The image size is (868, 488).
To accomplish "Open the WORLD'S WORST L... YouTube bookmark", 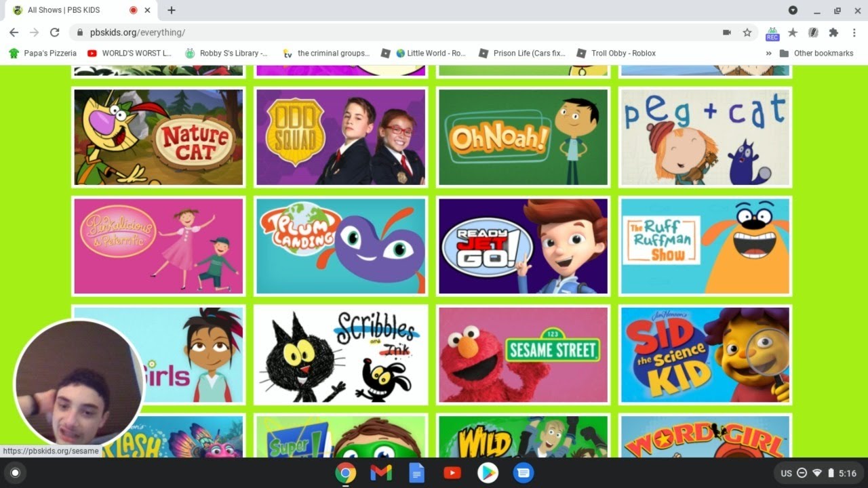I will coord(130,53).
